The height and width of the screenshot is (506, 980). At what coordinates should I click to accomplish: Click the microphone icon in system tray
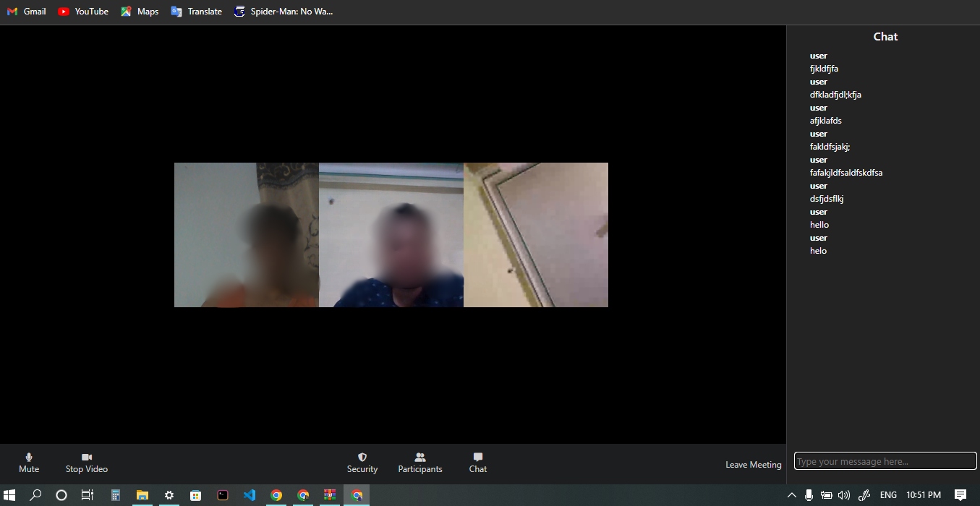pyautogui.click(x=809, y=495)
